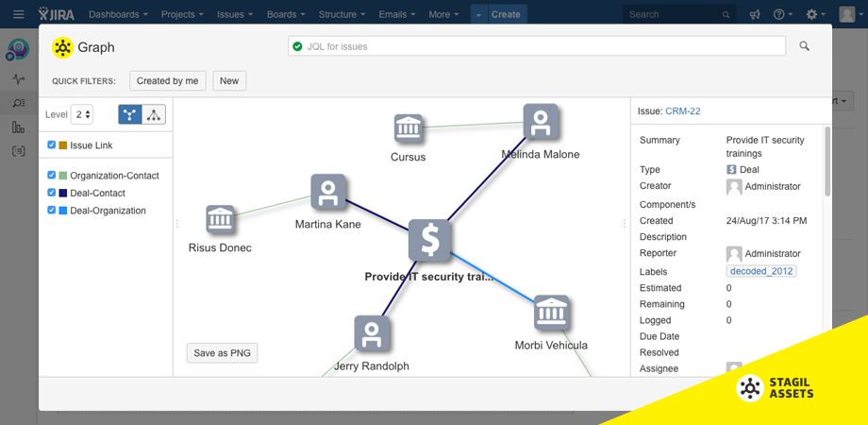Image resolution: width=868 pixels, height=425 pixels.
Task: Click the Organization-Contact green color swatch
Action: pos(63,176)
